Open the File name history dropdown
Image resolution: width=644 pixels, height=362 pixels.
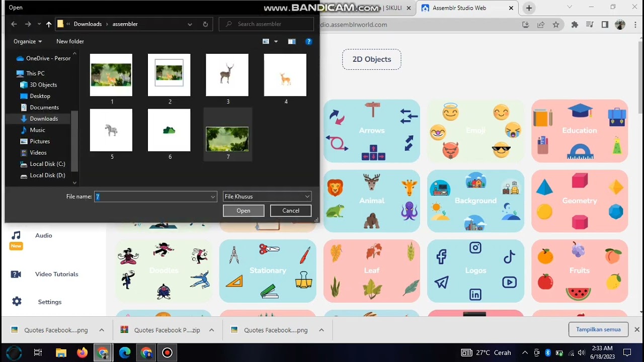point(213,197)
